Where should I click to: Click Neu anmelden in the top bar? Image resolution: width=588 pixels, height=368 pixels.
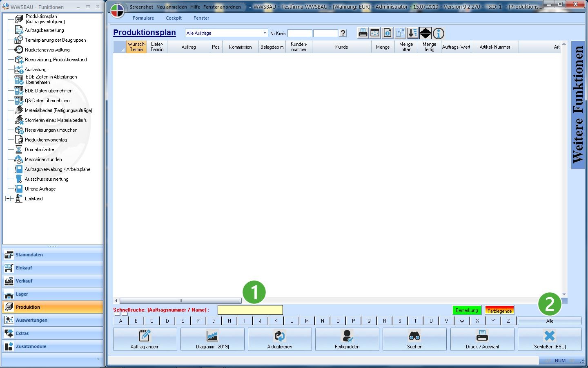[171, 7]
